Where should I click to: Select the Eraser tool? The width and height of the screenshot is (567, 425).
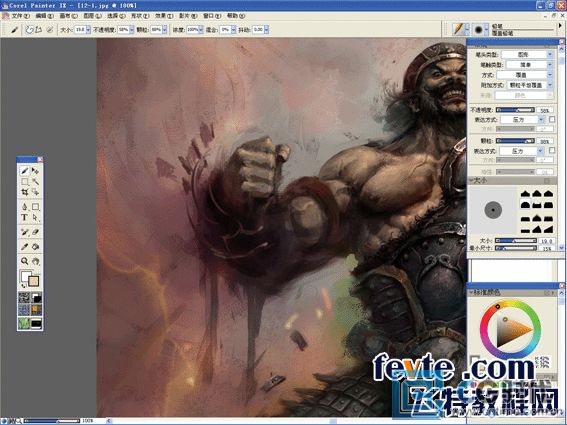pos(35,232)
